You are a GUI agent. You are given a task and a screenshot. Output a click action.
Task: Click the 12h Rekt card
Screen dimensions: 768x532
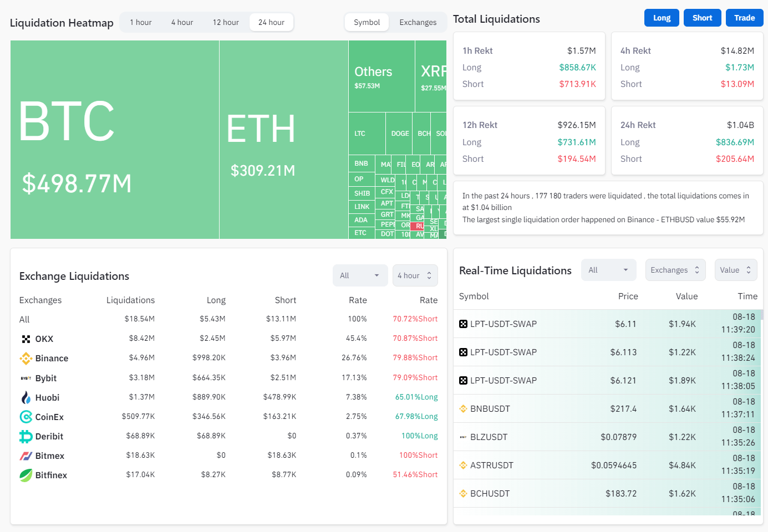tap(529, 141)
